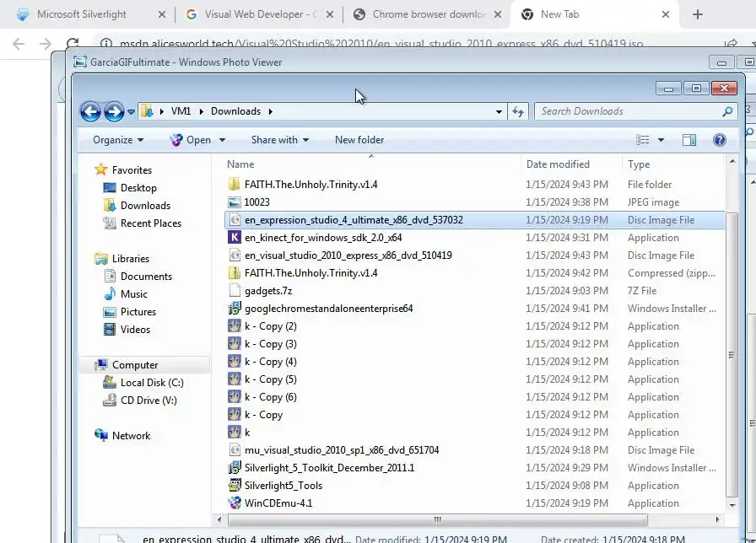756x543 pixels.
Task: Select the WinCDEmu-4.1 icon
Action: [235, 503]
